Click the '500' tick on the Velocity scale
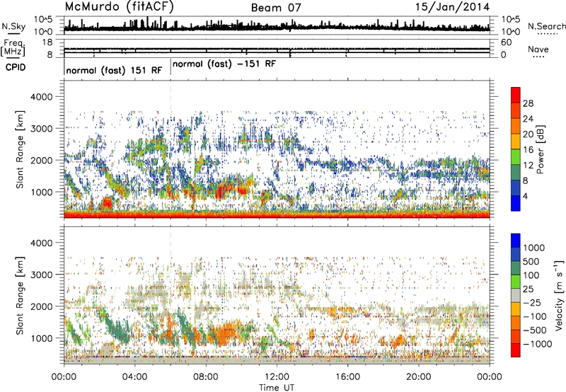566x392 pixels. coord(531,261)
